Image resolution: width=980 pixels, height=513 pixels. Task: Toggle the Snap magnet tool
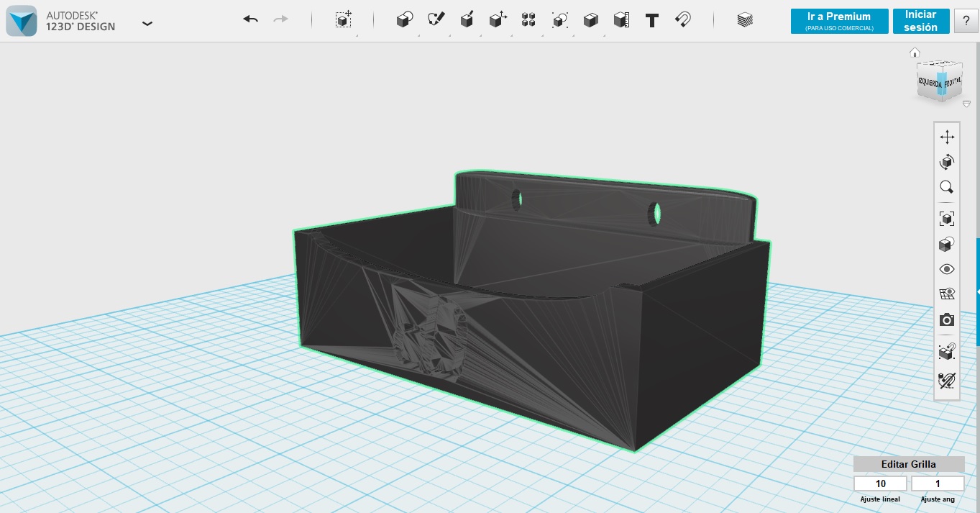[683, 20]
